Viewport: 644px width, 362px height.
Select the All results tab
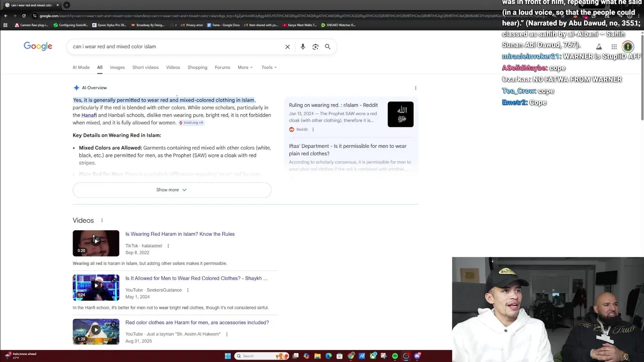point(100,67)
